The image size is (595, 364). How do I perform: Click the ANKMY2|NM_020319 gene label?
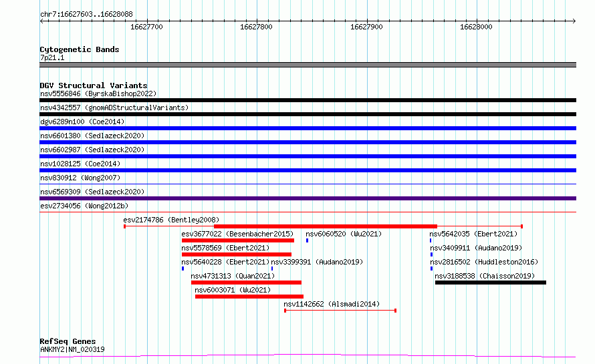(x=72, y=349)
